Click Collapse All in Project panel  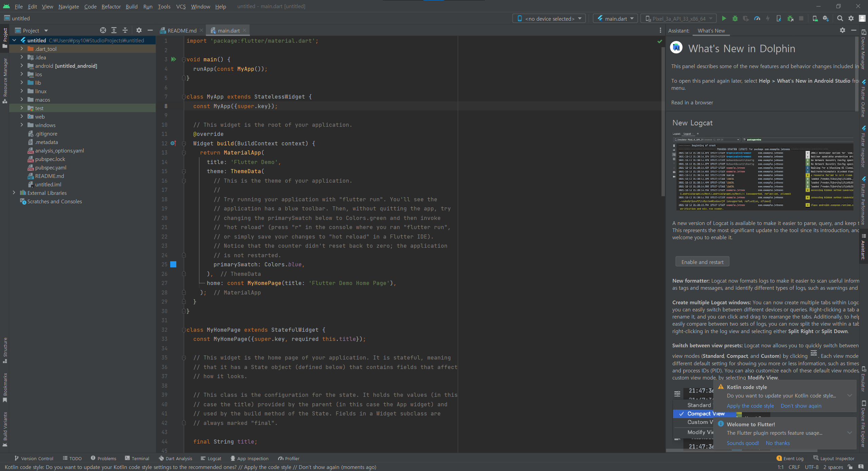pos(125,30)
